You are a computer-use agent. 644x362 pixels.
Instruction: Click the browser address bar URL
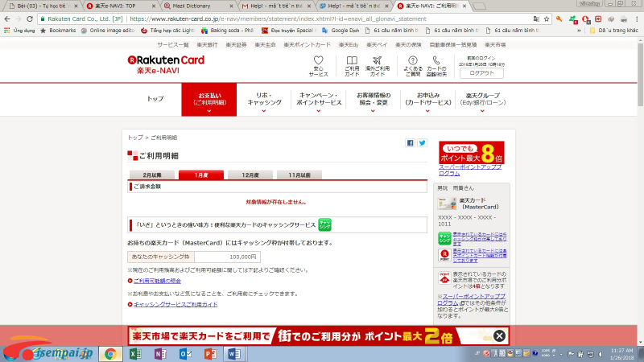pos(278,19)
